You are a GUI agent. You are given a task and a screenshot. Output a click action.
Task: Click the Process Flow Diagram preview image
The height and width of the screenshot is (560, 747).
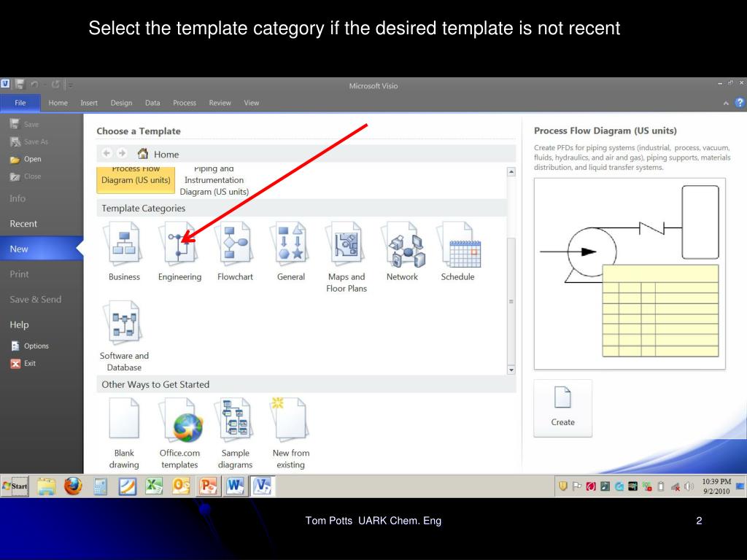click(x=630, y=274)
